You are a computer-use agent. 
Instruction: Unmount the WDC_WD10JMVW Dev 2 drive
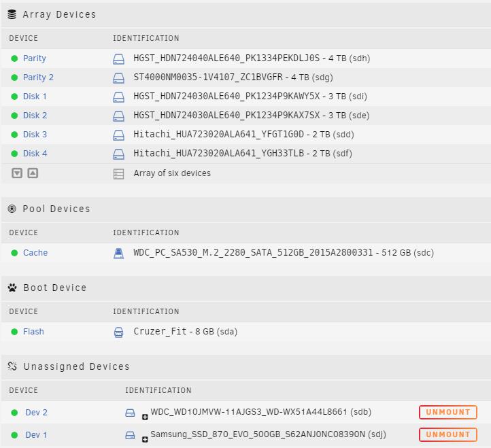[x=447, y=412]
